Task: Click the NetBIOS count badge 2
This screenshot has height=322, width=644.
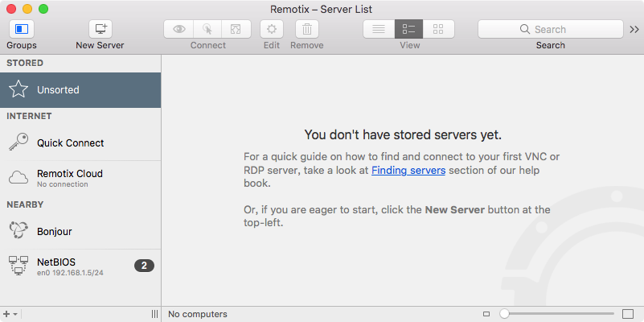Action: click(x=144, y=266)
